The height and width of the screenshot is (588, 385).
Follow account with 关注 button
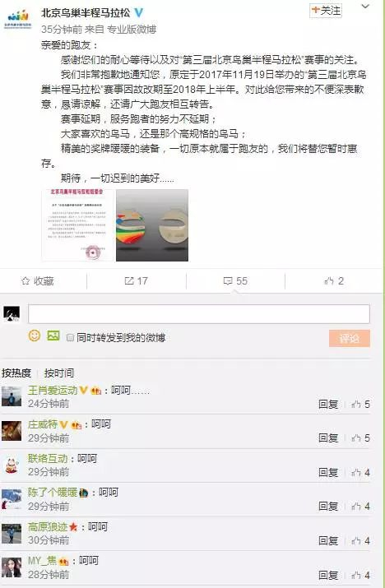[326, 10]
